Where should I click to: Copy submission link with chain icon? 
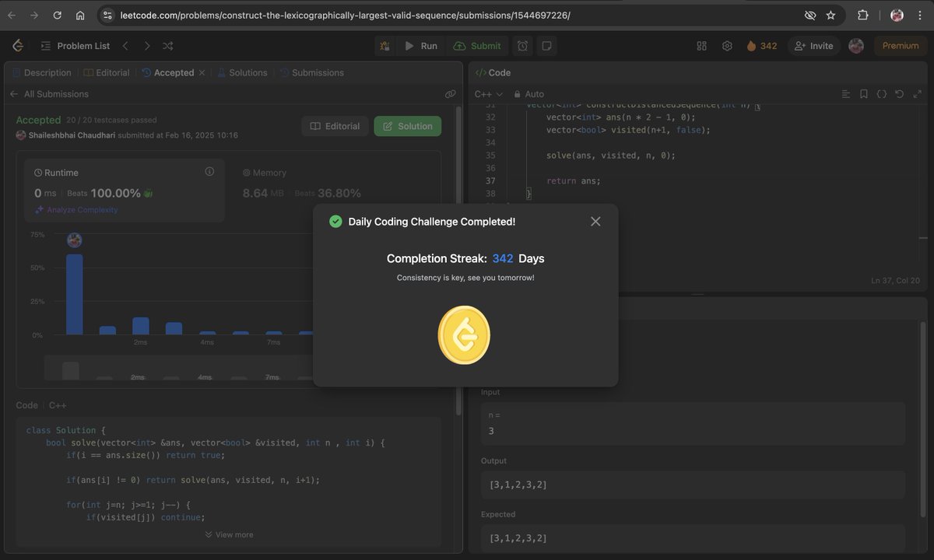[450, 94]
